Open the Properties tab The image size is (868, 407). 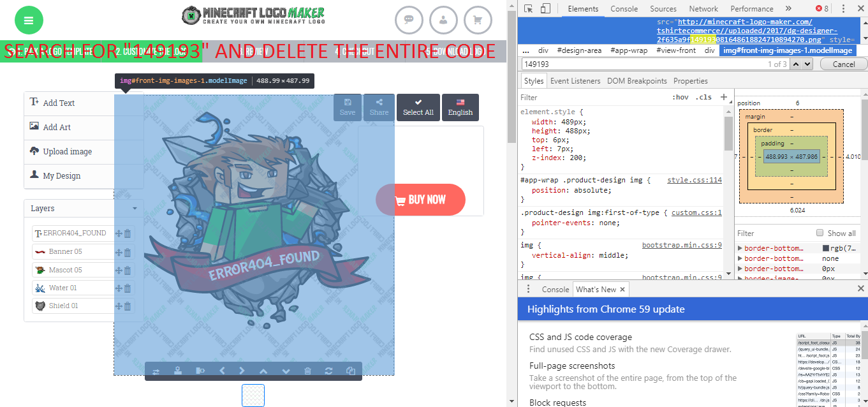tap(691, 81)
